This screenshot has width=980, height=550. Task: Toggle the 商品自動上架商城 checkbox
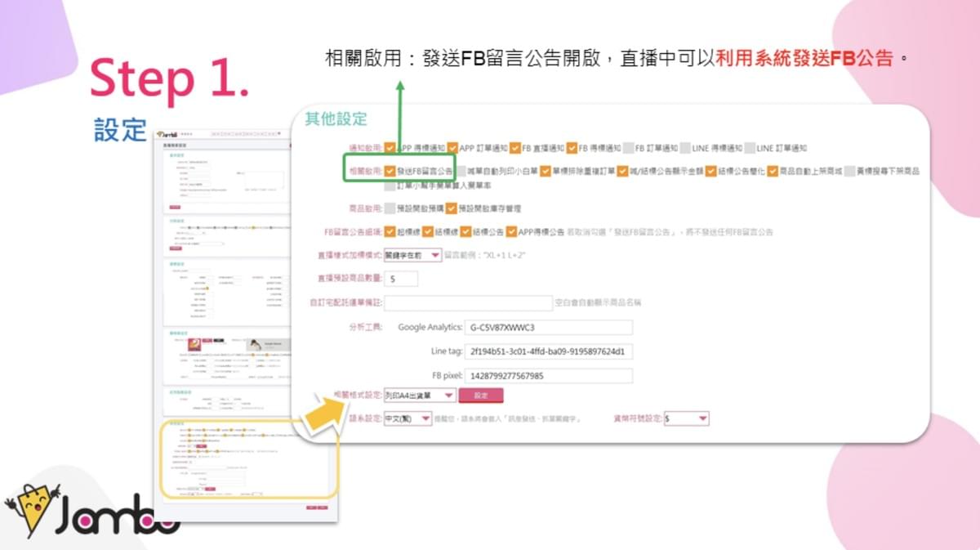pyautogui.click(x=772, y=171)
